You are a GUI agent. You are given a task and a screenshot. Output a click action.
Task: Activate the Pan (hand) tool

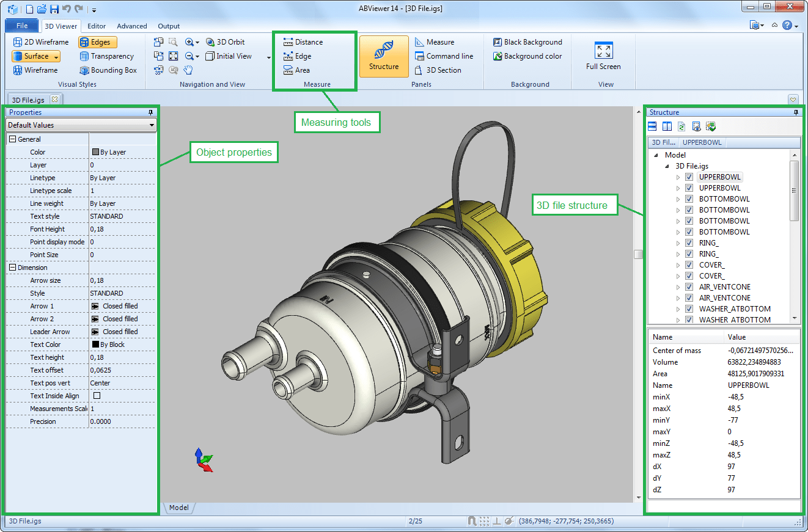188,70
